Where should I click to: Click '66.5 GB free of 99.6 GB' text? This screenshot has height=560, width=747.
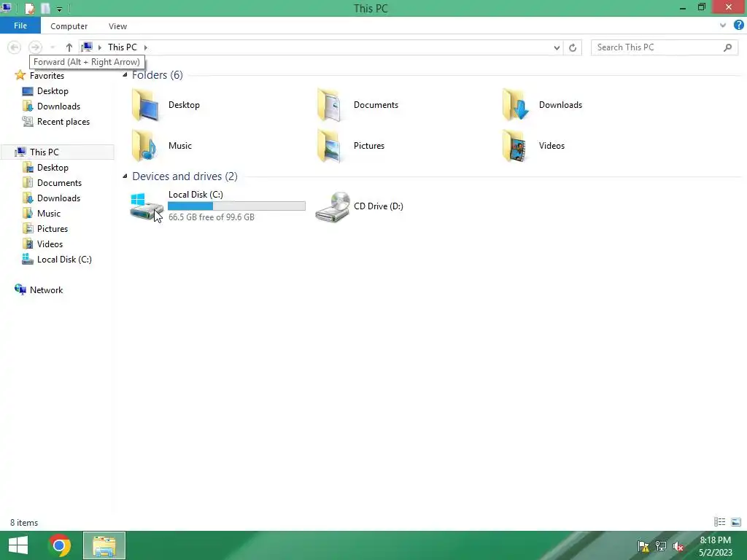coord(211,217)
